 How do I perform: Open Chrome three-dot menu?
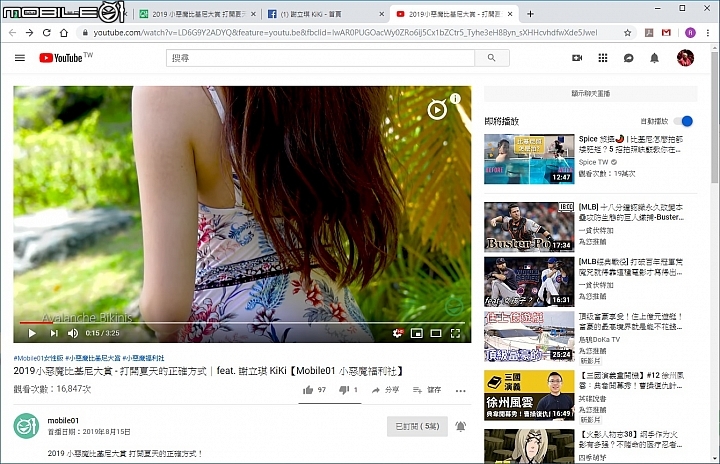pos(708,33)
